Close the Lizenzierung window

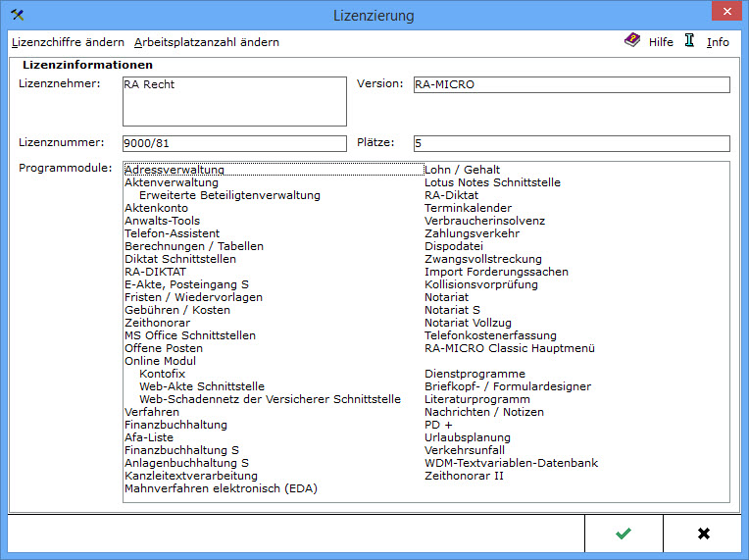tap(726, 11)
